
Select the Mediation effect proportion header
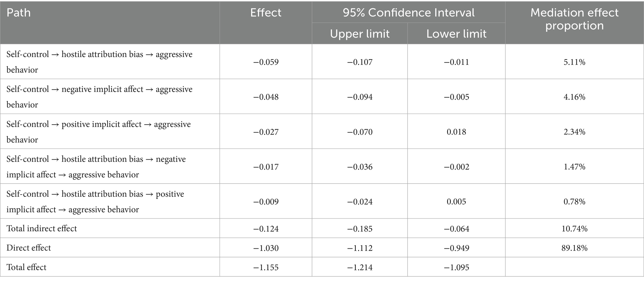pos(574,19)
